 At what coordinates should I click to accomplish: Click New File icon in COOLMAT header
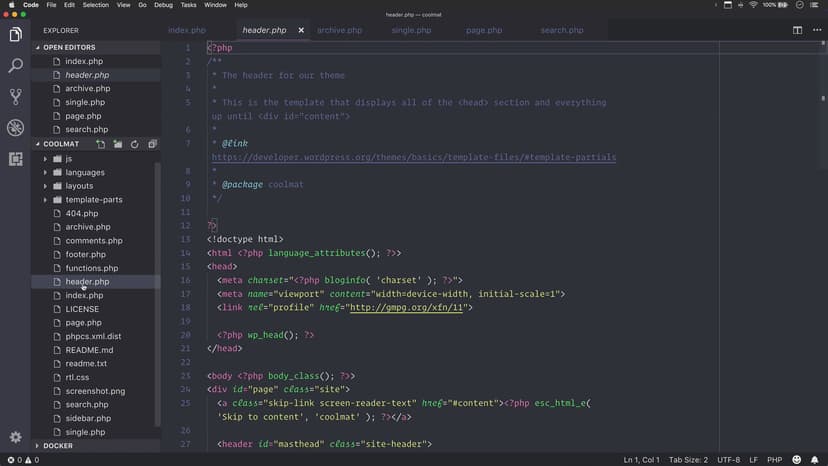103,144
